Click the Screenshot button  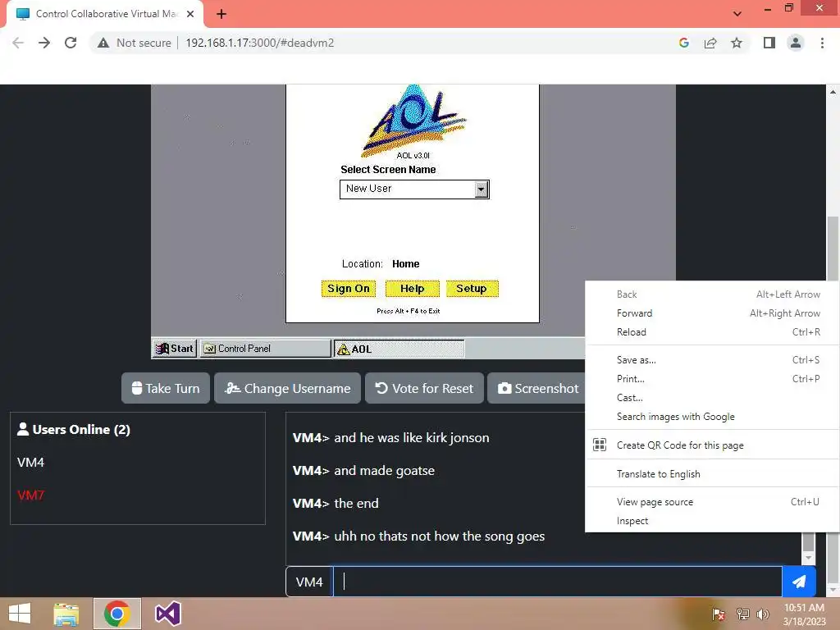[x=538, y=388]
